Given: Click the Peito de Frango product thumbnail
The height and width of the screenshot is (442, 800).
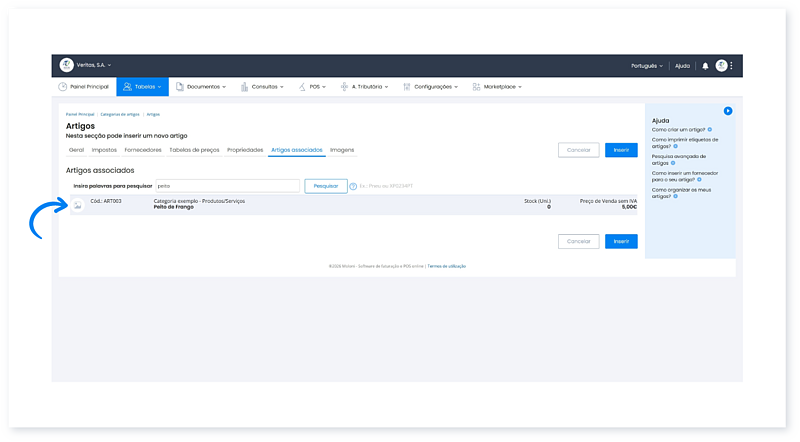Looking at the screenshot, I should (78, 205).
